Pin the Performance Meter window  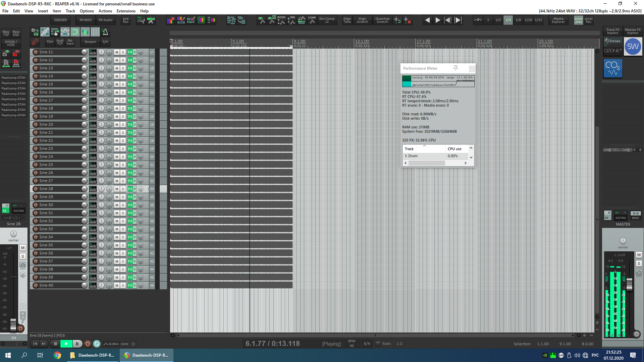click(455, 68)
